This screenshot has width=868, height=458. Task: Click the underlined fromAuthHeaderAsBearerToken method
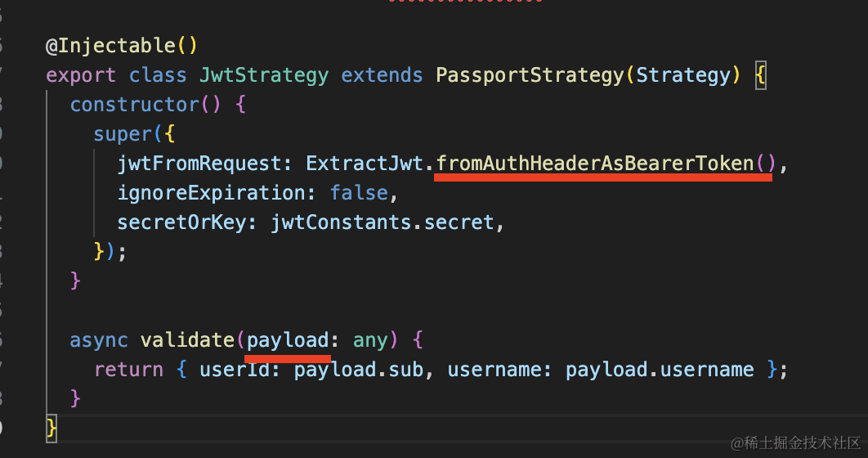click(594, 164)
